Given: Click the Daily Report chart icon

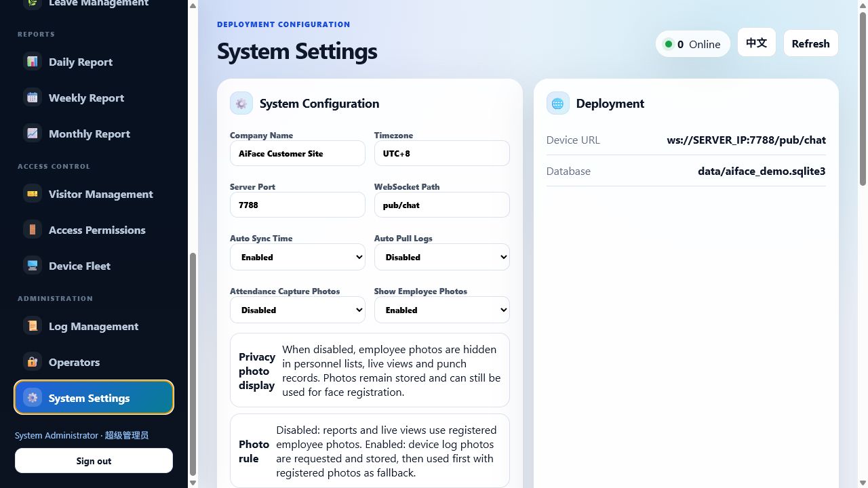Looking at the screenshot, I should coord(33,62).
